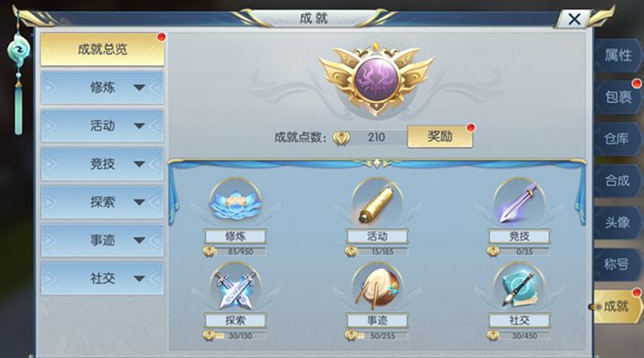Open the 修炼 lotus category icon

point(235,202)
